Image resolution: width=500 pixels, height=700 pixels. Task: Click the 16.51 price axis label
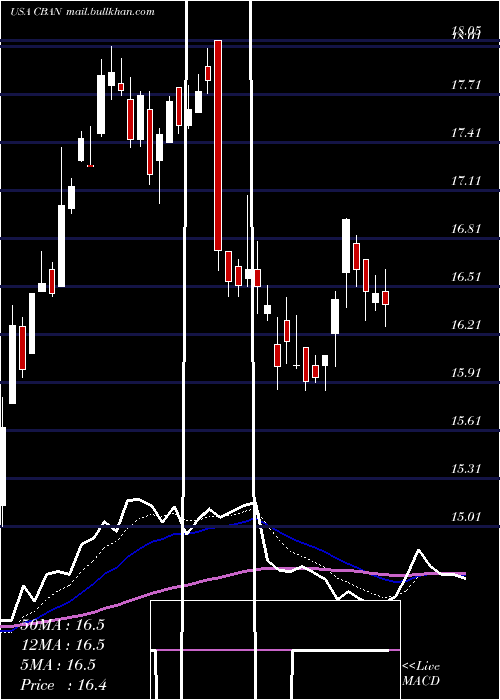[x=466, y=276]
